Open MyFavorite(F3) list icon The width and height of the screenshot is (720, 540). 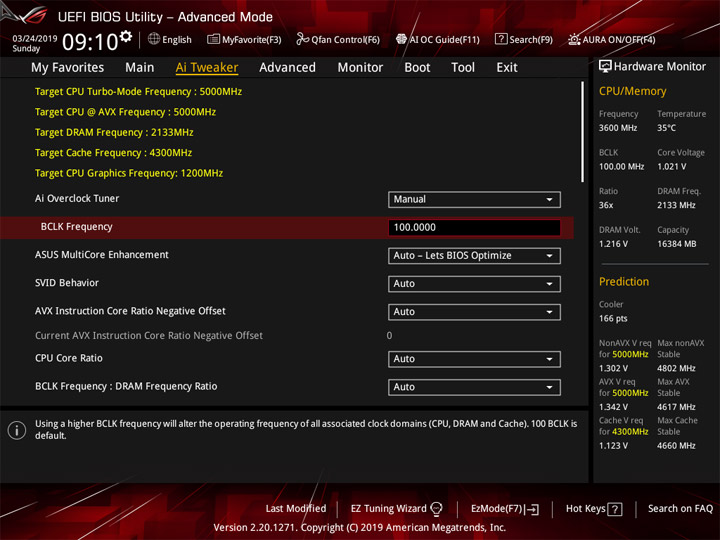(213, 39)
